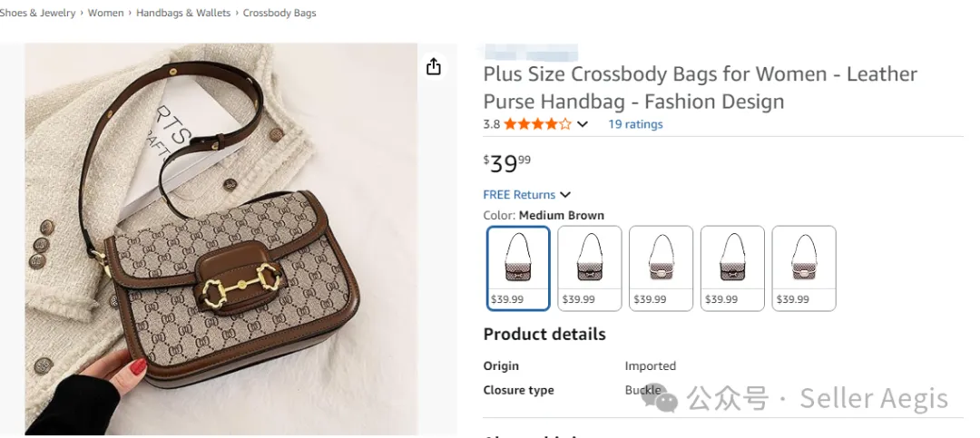Click the main handbag product image
The height and width of the screenshot is (438, 980).
point(220,240)
